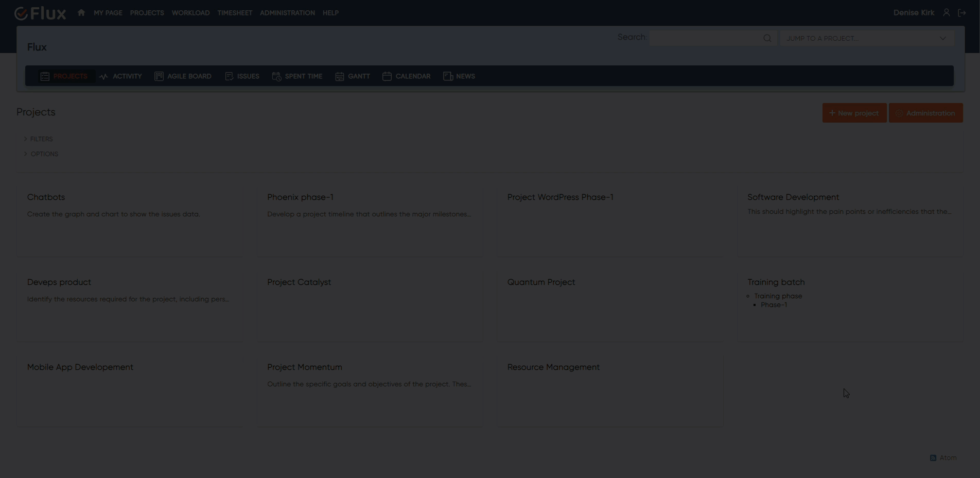
Task: Open the user profile icon
Action: click(x=946, y=13)
